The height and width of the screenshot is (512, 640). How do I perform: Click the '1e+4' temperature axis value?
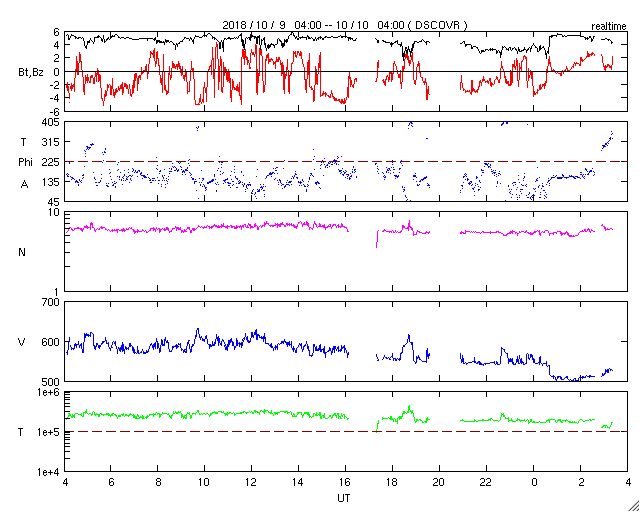click(49, 472)
